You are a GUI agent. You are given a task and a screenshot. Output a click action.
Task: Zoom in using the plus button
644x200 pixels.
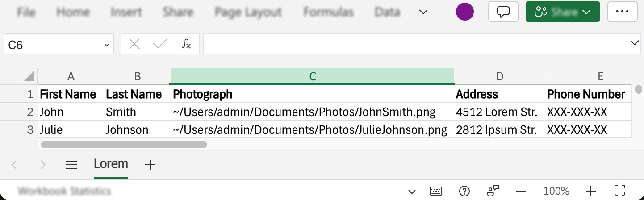(x=591, y=192)
